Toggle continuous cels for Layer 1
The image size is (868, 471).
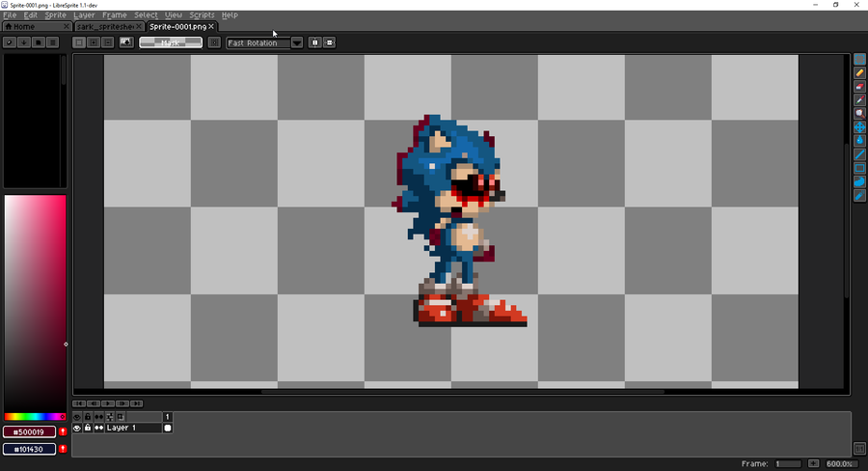coord(98,428)
